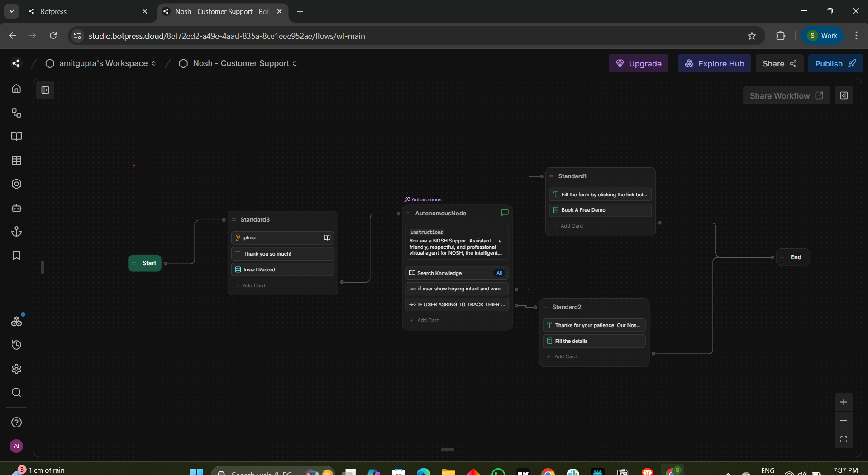The width and height of the screenshot is (868, 475).
Task: Open the browser Work profile button
Action: [x=823, y=36]
